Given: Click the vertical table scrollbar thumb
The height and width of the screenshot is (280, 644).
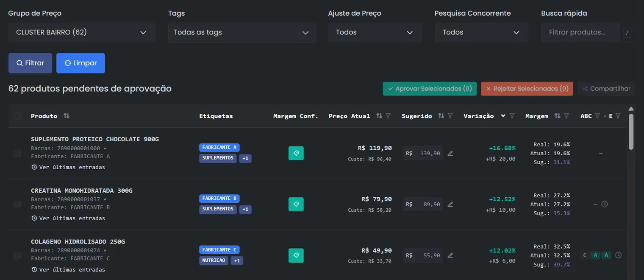Looking at the screenshot, I should (x=631, y=131).
